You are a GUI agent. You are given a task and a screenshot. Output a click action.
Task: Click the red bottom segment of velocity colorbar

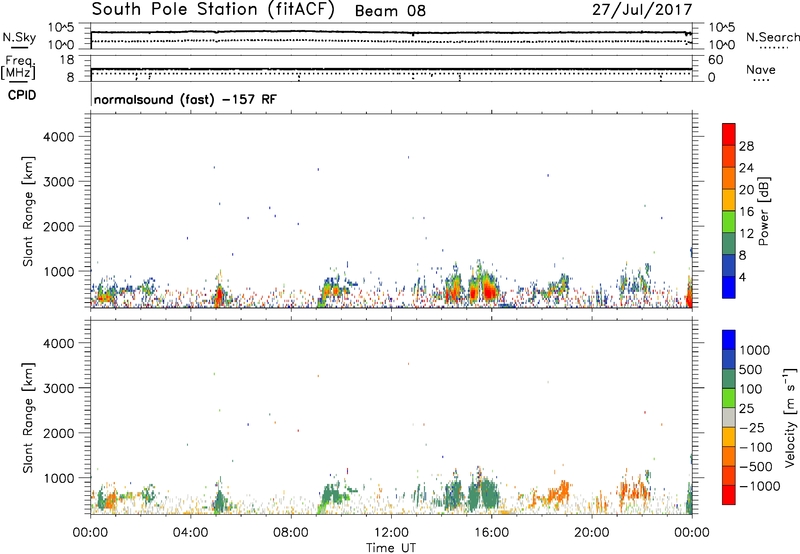[729, 495]
